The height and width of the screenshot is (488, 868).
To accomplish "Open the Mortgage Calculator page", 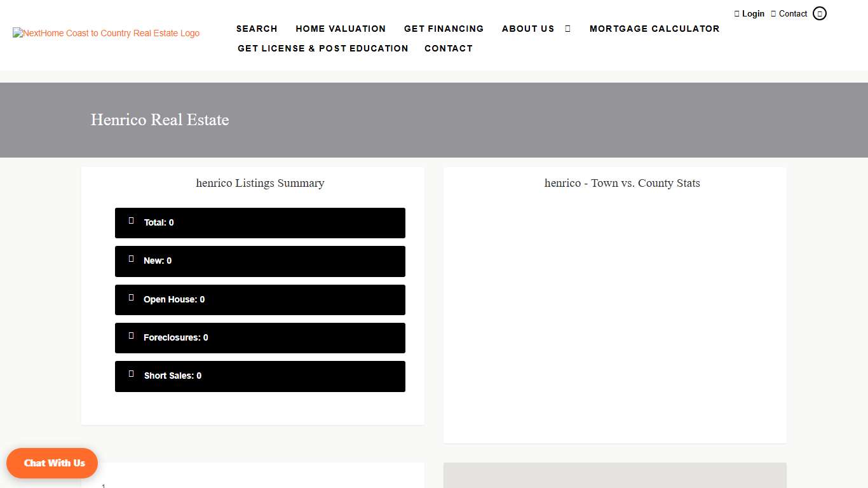I will click(x=654, y=29).
